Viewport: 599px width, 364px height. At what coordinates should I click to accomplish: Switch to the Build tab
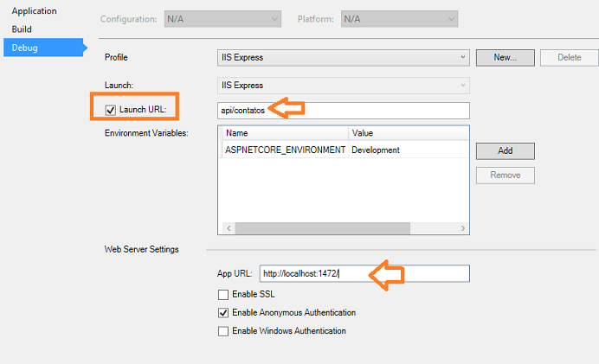(22, 29)
